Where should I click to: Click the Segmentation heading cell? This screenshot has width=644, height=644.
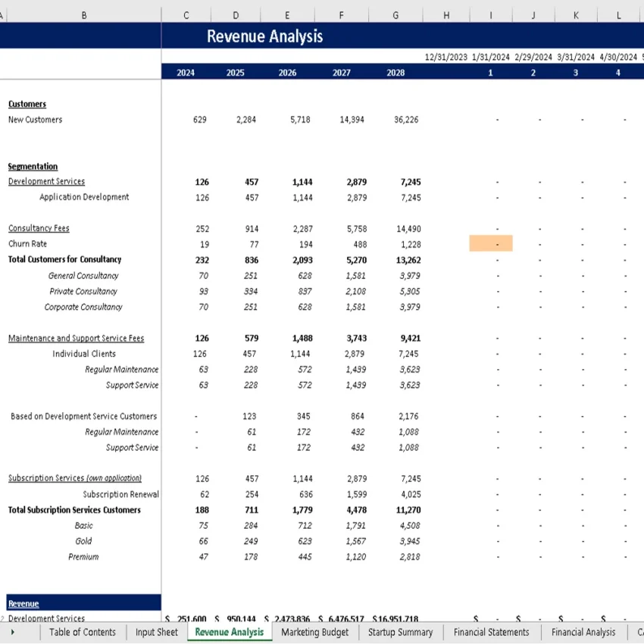[33, 167]
